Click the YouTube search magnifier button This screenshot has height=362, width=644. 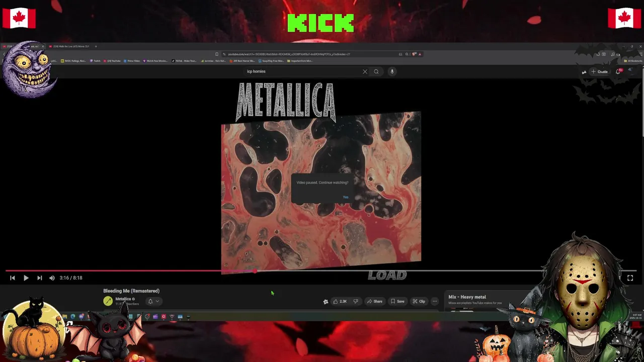(376, 71)
